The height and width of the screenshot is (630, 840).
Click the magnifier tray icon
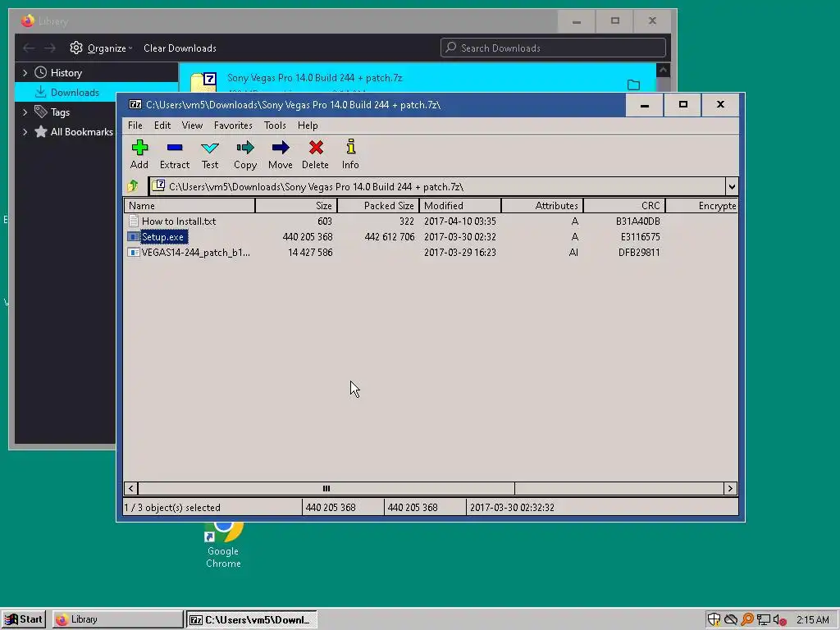tap(747, 620)
